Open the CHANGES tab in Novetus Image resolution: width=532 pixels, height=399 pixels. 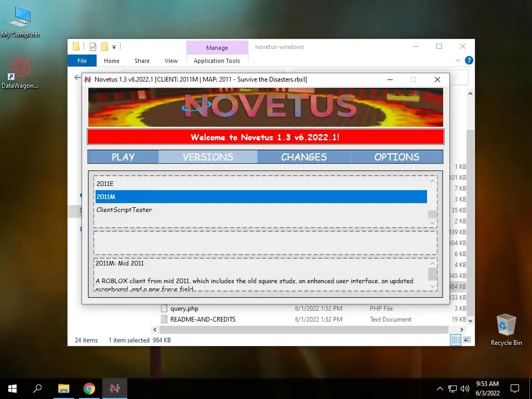[x=304, y=157]
